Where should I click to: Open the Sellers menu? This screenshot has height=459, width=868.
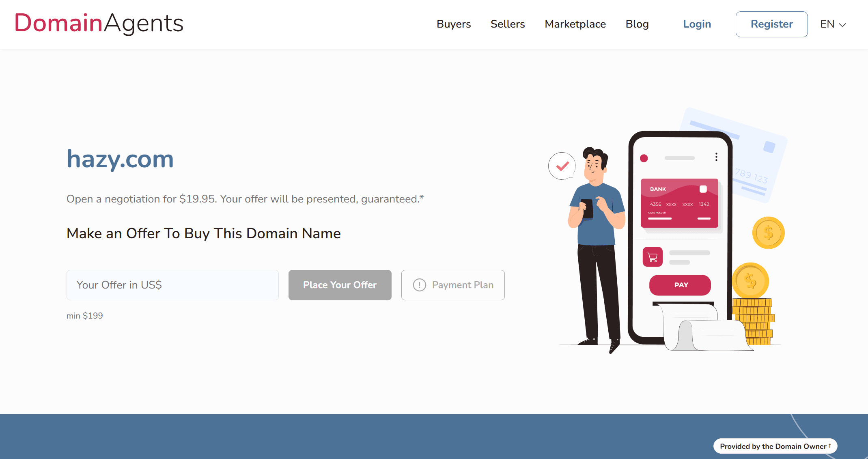[508, 24]
